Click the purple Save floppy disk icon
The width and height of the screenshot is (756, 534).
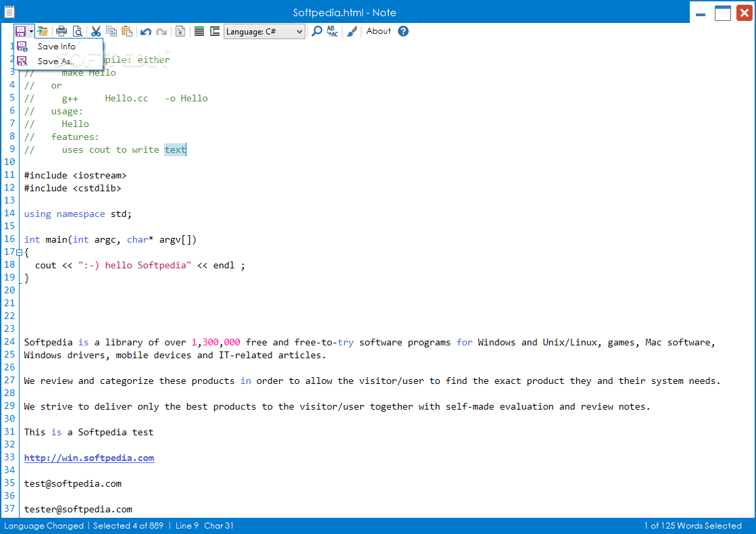(x=21, y=31)
